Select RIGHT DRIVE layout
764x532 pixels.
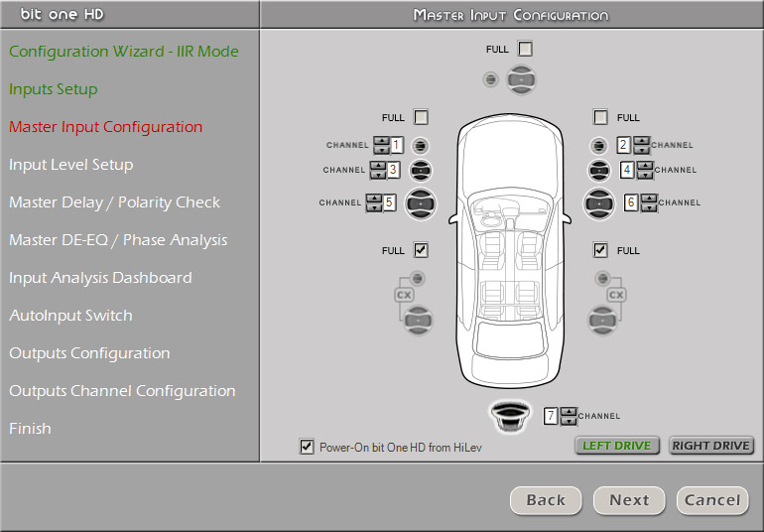[710, 446]
